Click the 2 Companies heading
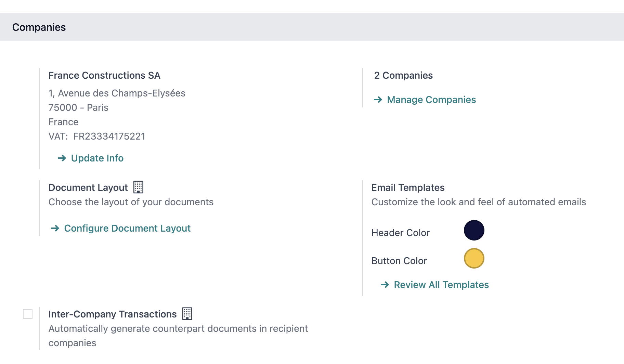 click(403, 75)
